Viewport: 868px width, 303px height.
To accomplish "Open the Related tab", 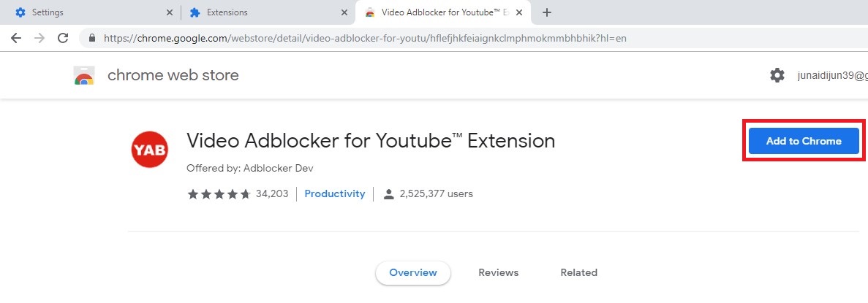I will 578,272.
